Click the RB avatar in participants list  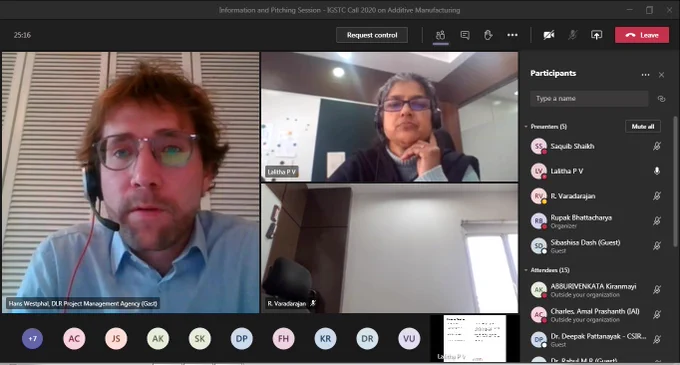click(x=539, y=221)
